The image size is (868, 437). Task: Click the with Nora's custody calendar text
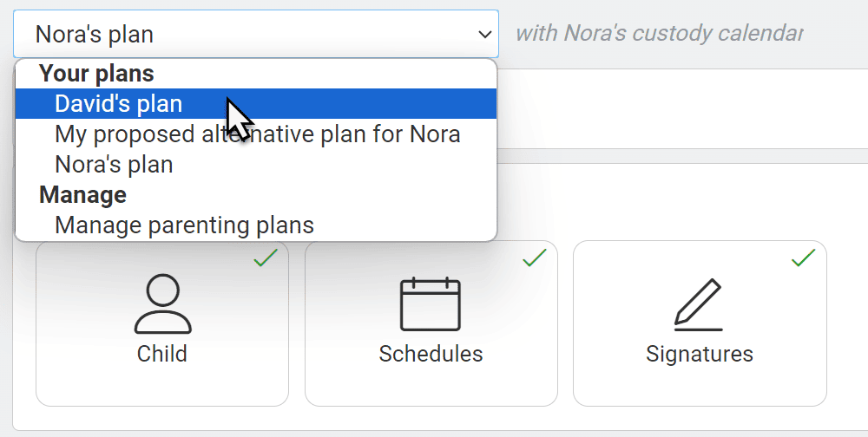659,34
